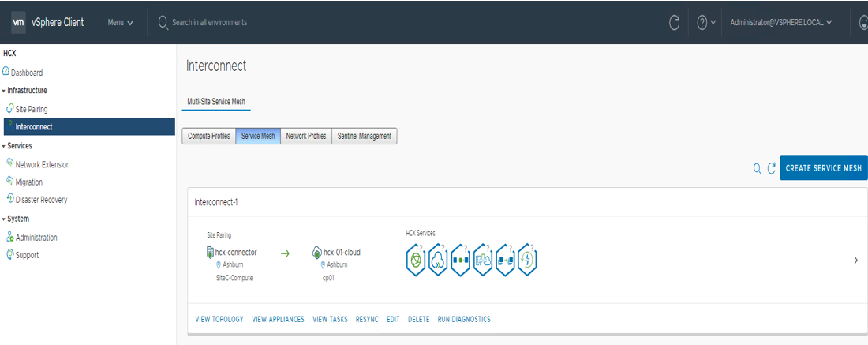868x345 pixels.
Task: Click Ashburn location pin under hcx-connector
Action: point(219,265)
